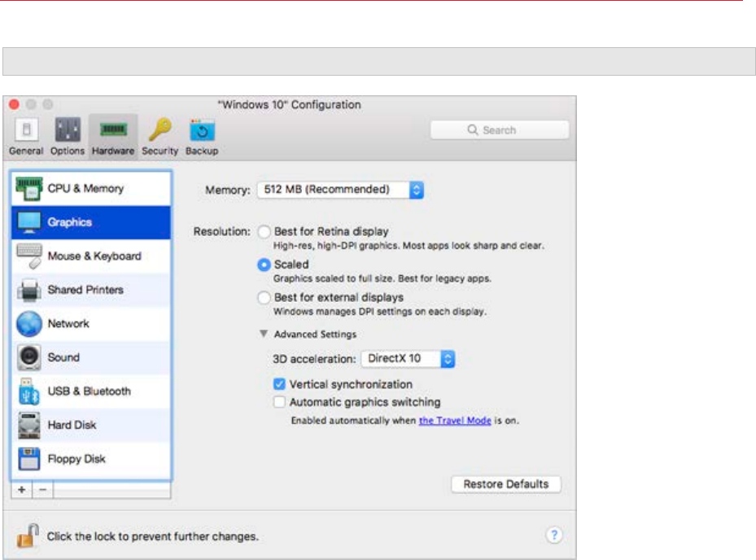Add a device with the plus button
The width and height of the screenshot is (756, 560).
point(22,489)
